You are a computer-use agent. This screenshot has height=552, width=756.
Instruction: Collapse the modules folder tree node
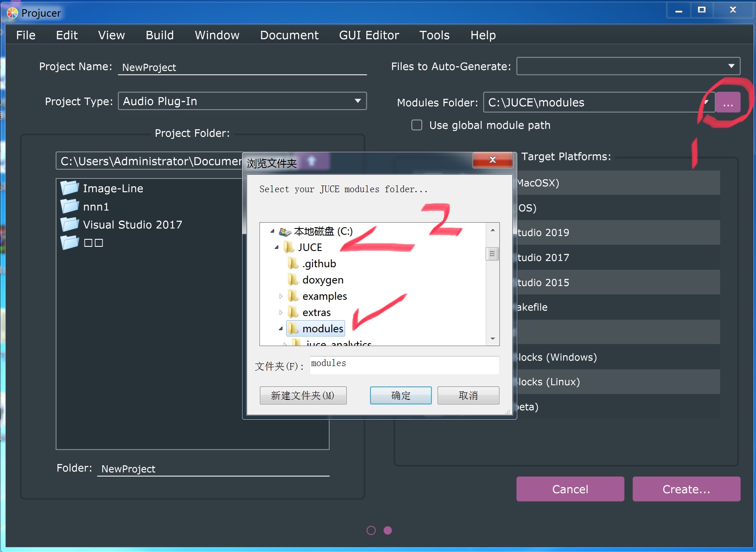point(281,329)
